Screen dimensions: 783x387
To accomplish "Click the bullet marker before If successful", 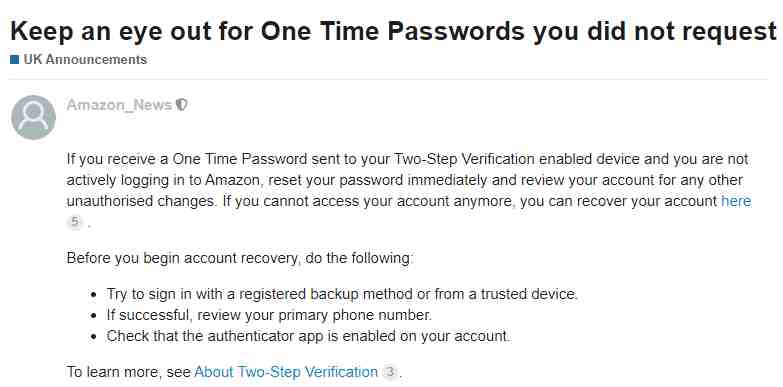I will pyautogui.click(x=93, y=316).
